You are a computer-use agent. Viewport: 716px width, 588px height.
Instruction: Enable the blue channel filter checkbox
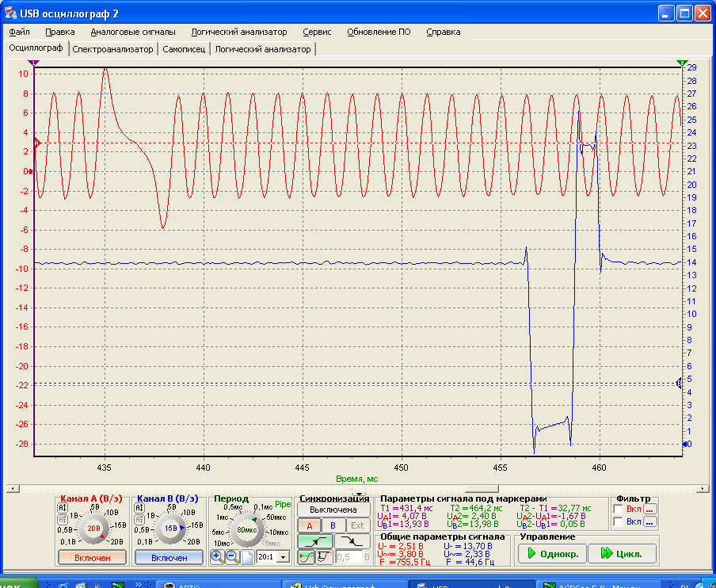[619, 521]
